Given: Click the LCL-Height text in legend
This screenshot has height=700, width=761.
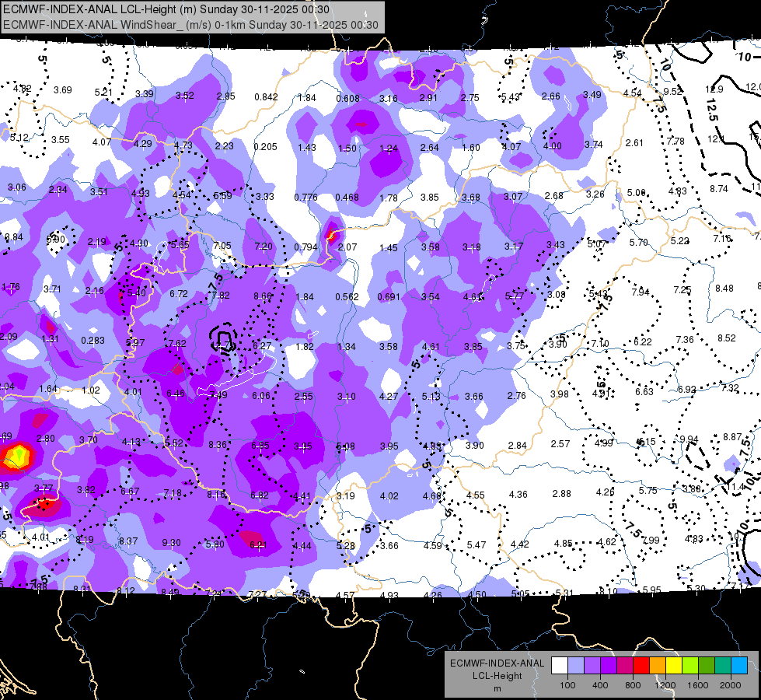Looking at the screenshot, I should [x=497, y=676].
